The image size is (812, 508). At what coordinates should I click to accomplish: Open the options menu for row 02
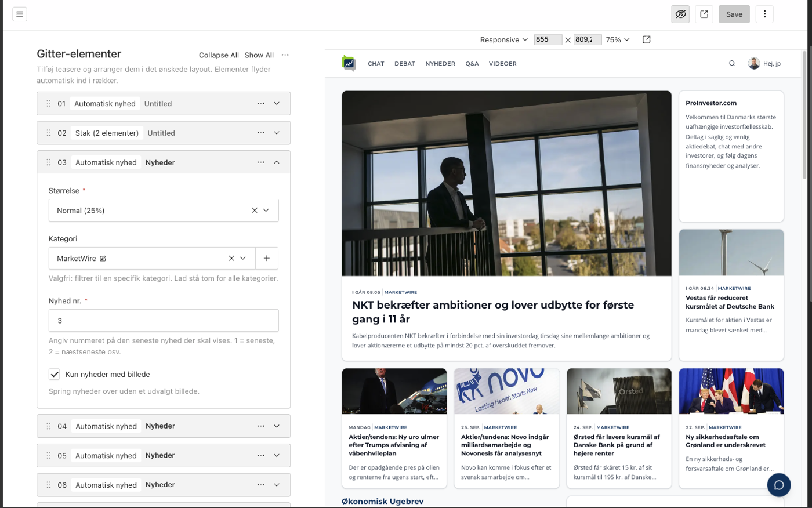[261, 133]
